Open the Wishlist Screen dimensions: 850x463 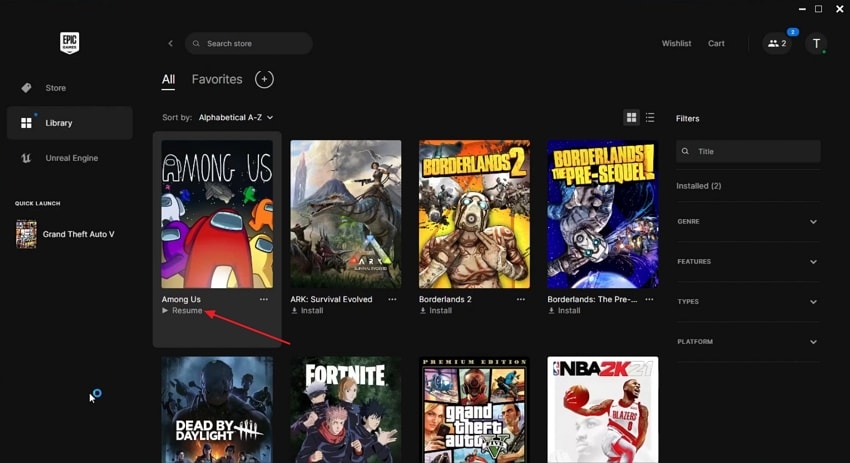(x=676, y=43)
